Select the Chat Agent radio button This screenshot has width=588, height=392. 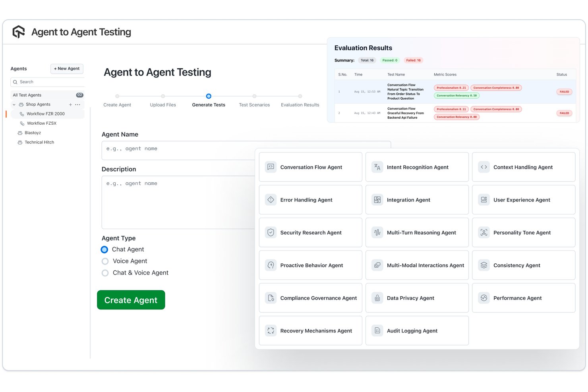[104, 249]
